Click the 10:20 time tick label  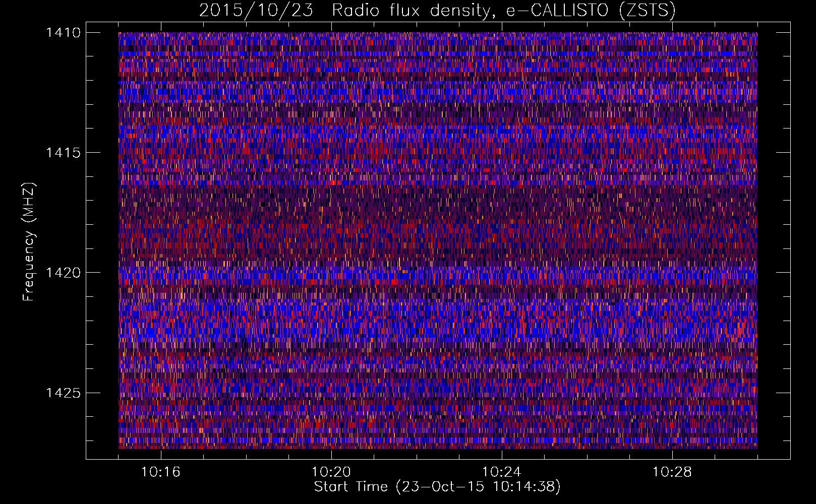click(331, 472)
